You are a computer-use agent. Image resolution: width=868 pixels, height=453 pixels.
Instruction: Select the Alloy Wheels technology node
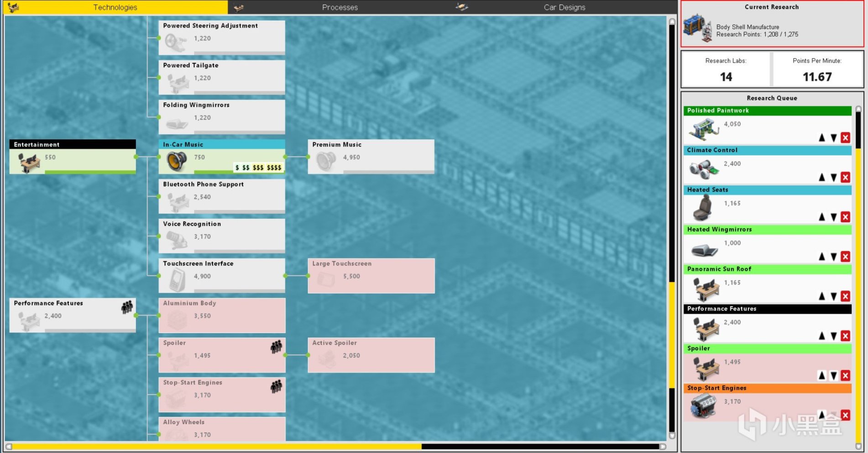point(222,429)
